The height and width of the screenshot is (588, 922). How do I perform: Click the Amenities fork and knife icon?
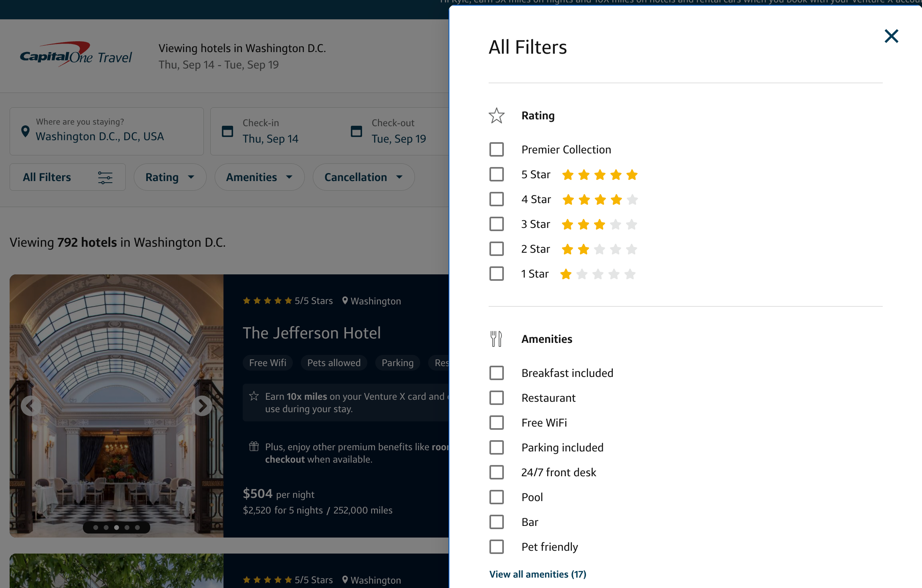click(497, 338)
